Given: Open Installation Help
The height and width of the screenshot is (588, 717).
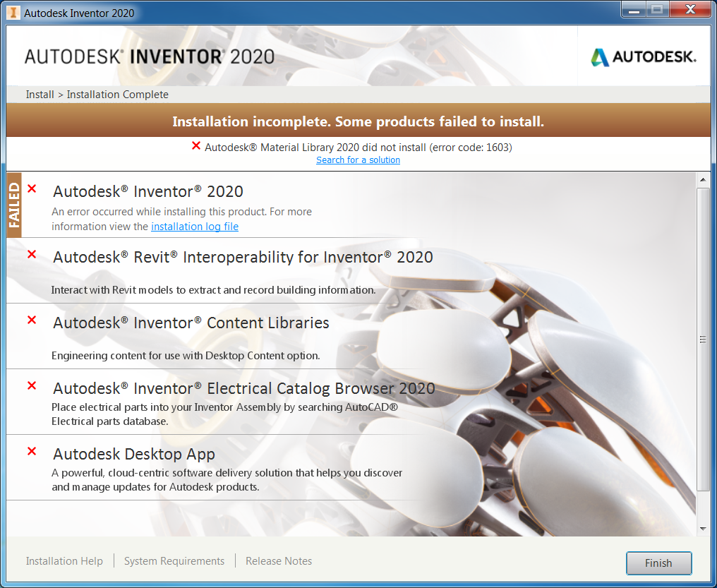Looking at the screenshot, I should click(x=64, y=561).
